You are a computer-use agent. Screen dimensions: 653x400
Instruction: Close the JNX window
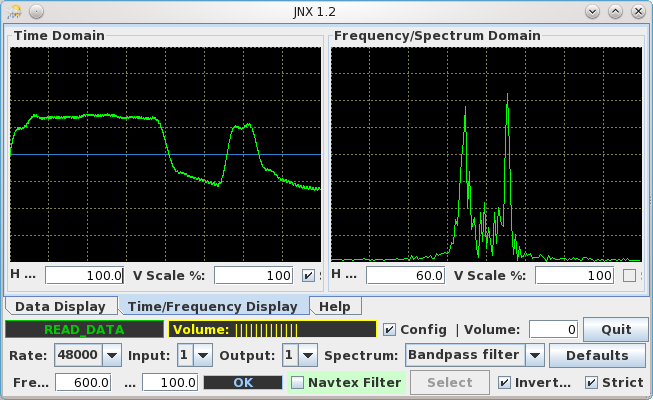637,10
